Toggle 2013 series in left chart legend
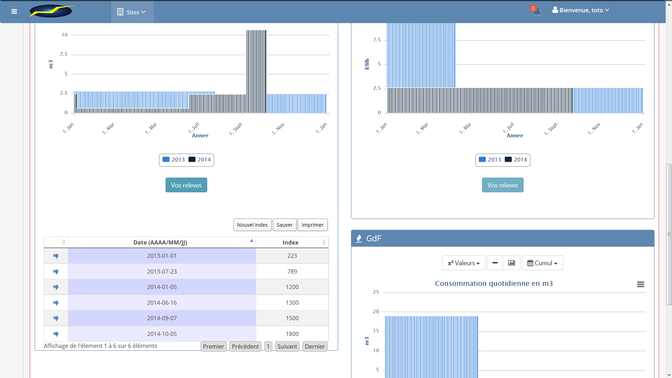This screenshot has height=378, width=672. click(174, 159)
